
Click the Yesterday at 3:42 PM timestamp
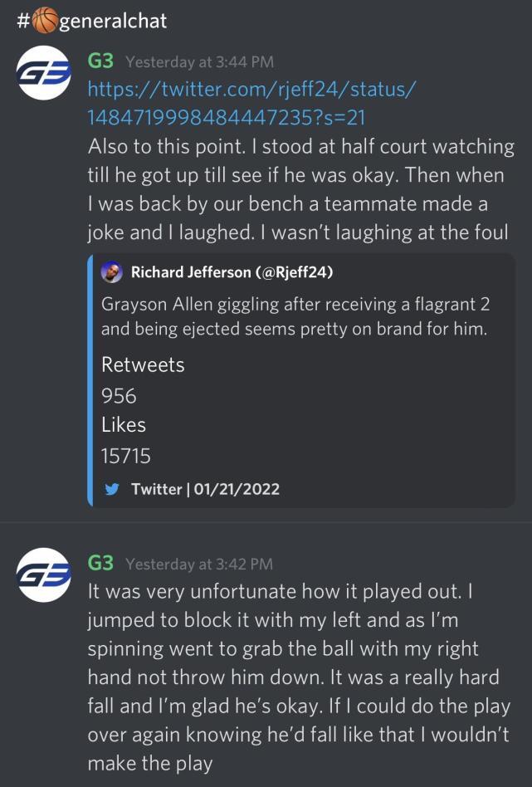click(199, 564)
